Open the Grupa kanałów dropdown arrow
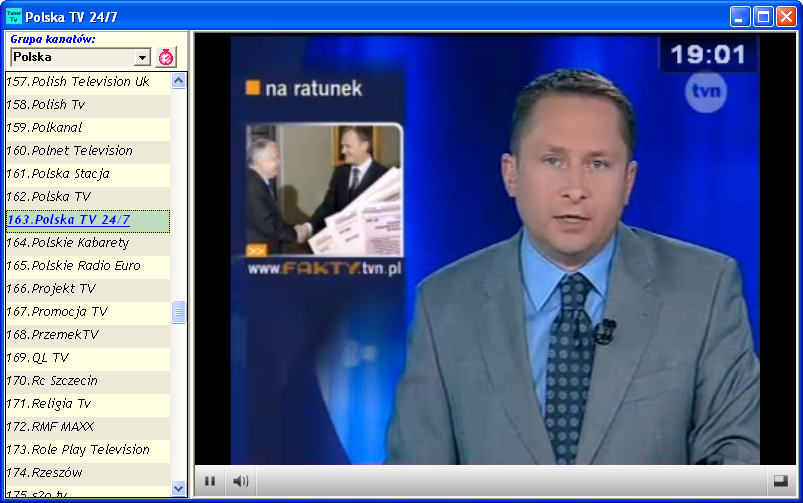 (x=142, y=57)
